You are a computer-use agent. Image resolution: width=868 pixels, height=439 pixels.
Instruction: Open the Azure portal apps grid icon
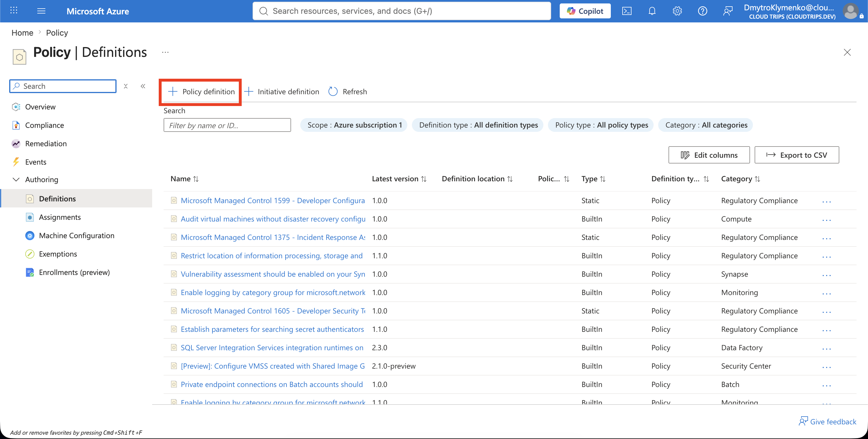(x=14, y=11)
